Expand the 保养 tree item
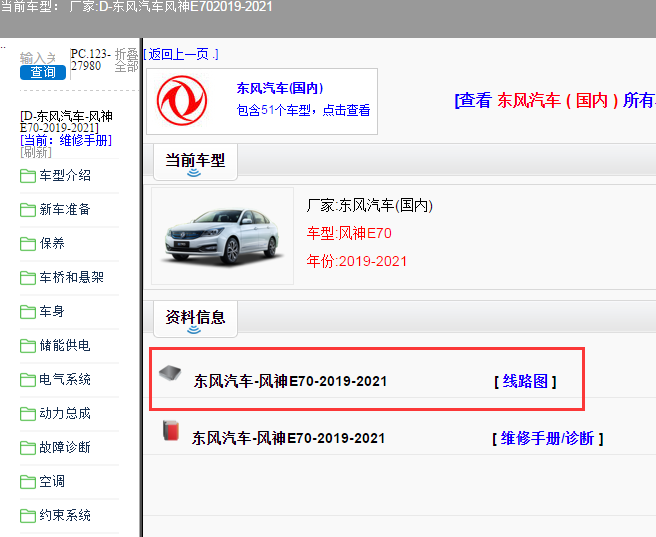Viewport: 656px width, 537px height. tap(52, 243)
